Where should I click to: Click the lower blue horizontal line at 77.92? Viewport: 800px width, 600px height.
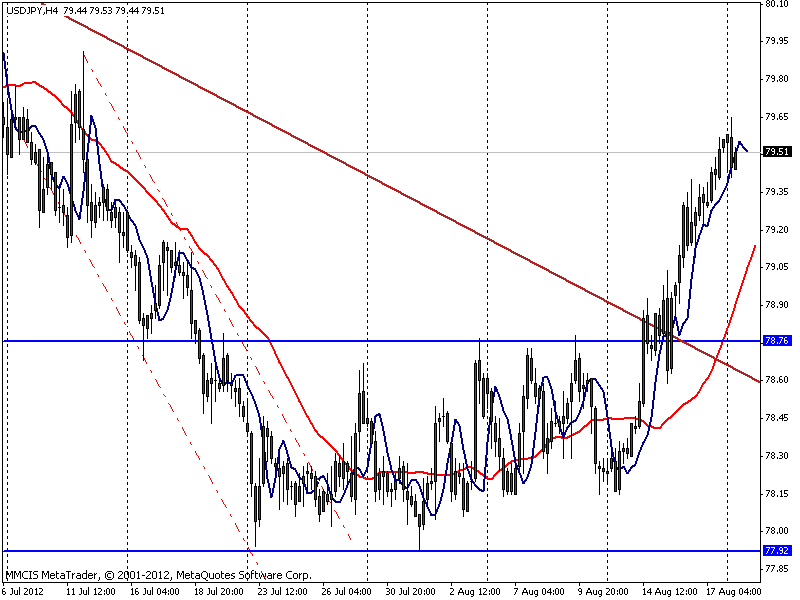(382, 551)
